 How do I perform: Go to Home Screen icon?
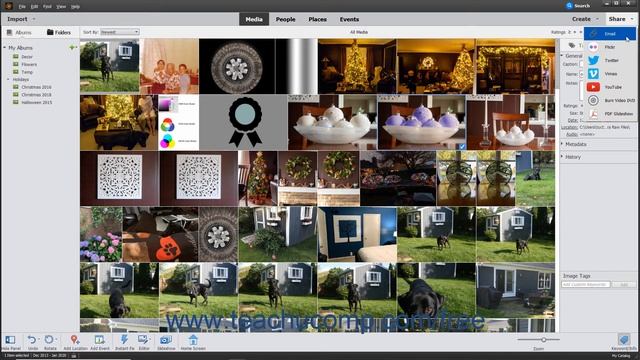(x=193, y=340)
